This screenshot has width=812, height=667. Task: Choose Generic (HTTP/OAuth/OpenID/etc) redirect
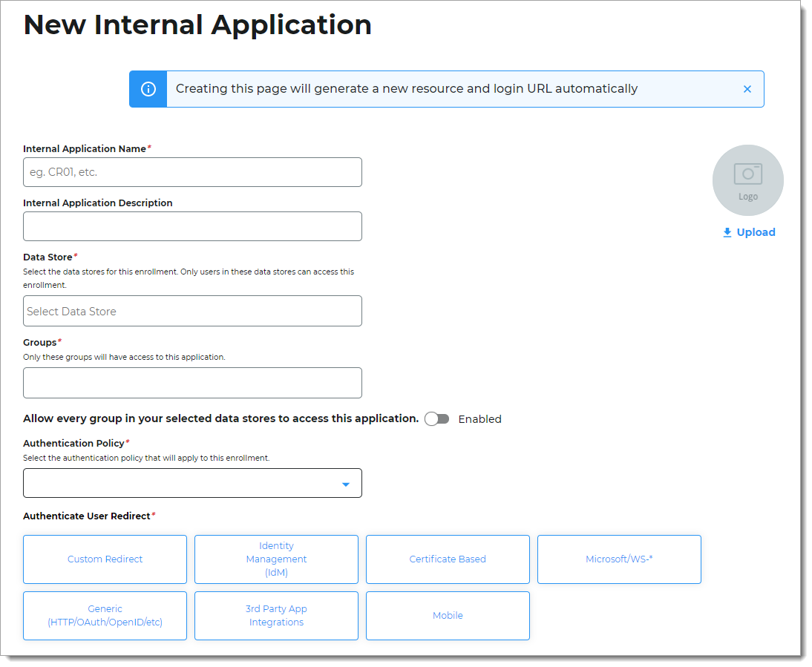point(105,615)
